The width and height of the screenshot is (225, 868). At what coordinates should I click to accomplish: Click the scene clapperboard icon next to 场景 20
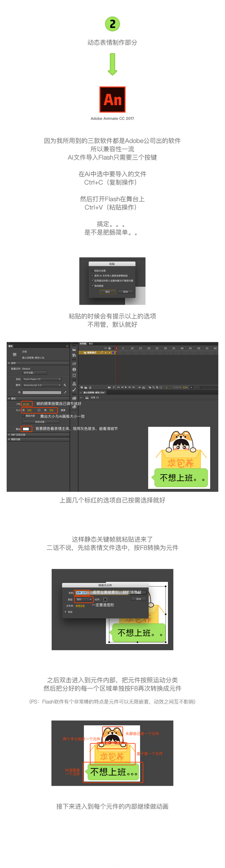click(x=87, y=397)
